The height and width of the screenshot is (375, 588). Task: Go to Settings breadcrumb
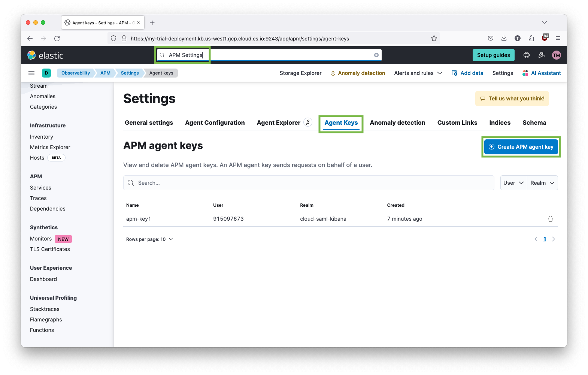point(130,73)
